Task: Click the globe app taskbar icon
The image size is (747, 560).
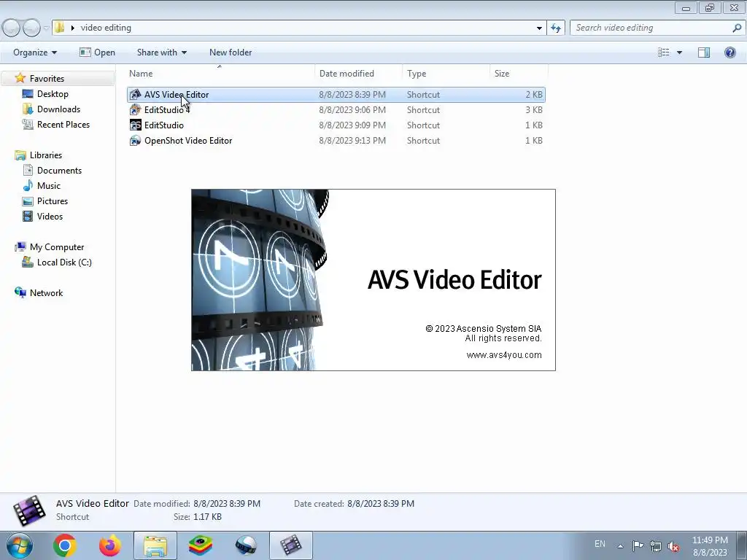Action: click(x=246, y=545)
